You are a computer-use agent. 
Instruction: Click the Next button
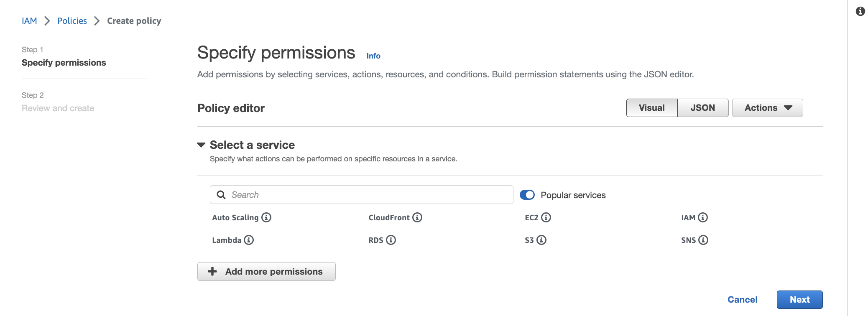[x=799, y=300]
